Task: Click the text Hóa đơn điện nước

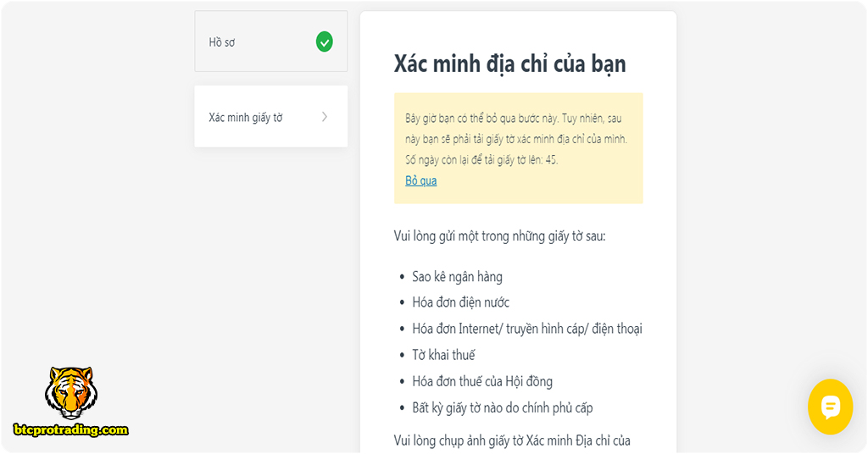Action: pos(460,302)
